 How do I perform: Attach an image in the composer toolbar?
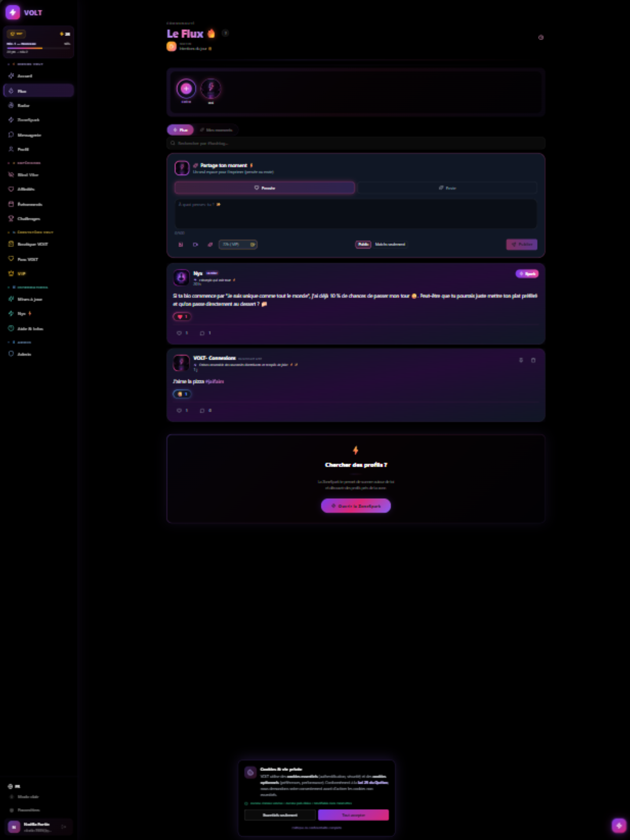(181, 244)
